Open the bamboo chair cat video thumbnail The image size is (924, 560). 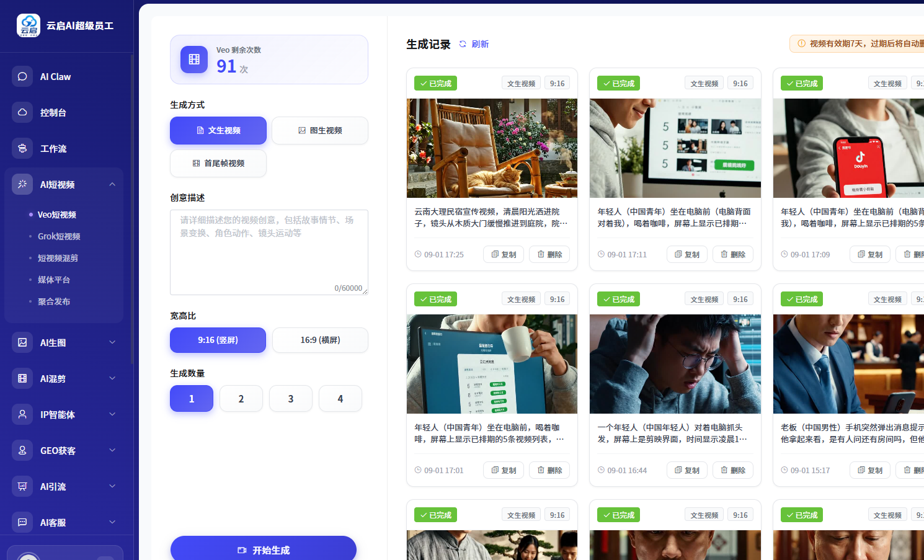(492, 148)
